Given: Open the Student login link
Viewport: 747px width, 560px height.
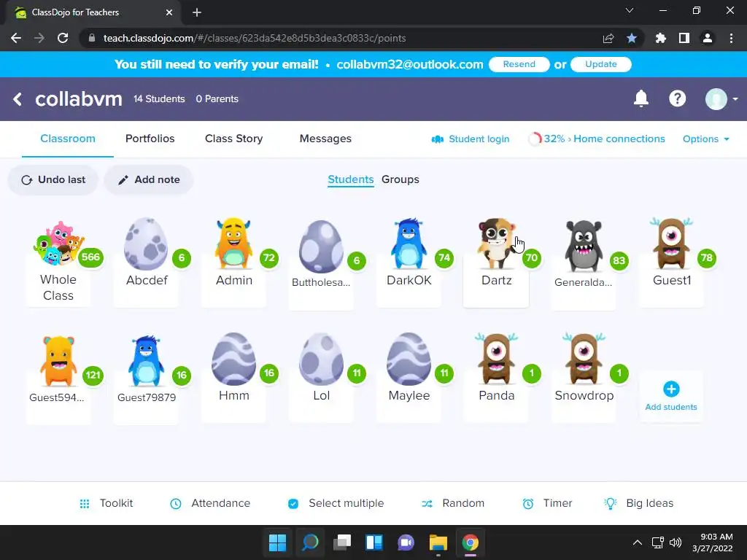Looking at the screenshot, I should point(471,139).
